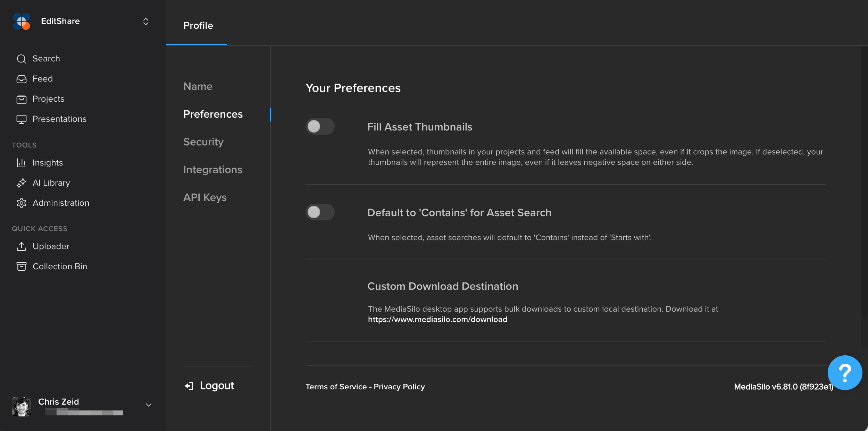Click the Privacy Policy link
Image resolution: width=868 pixels, height=431 pixels.
point(399,387)
